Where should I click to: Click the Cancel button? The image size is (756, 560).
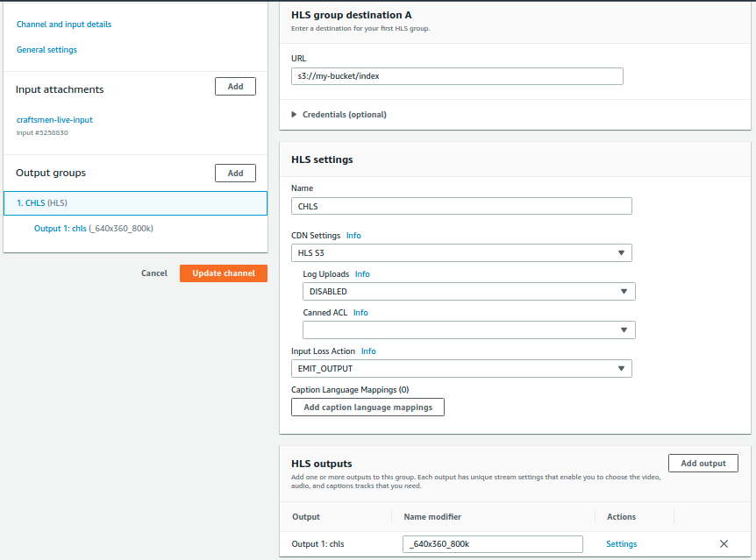pyautogui.click(x=154, y=273)
